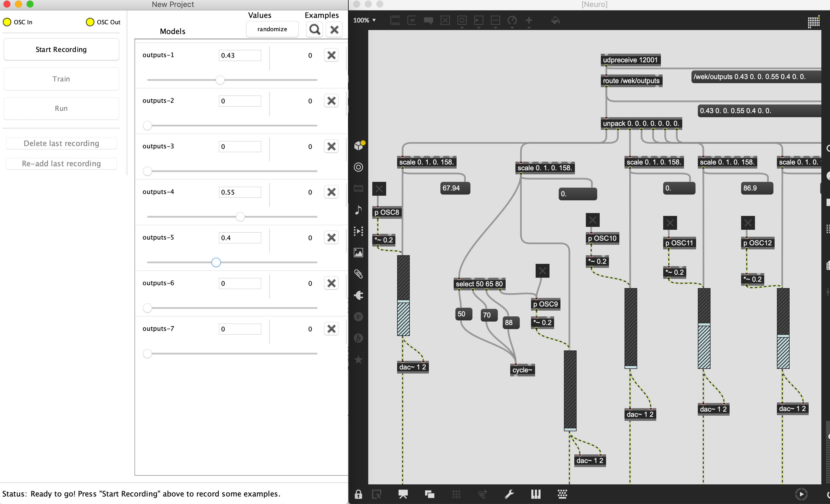This screenshot has width=830, height=504.
Task: Click the outputs-4 slider handle
Action: tap(240, 216)
